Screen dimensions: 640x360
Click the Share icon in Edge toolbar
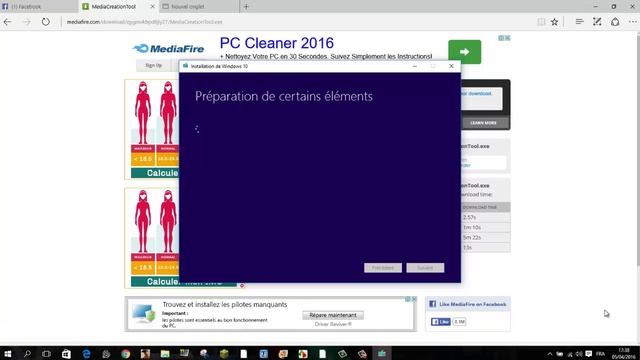pyautogui.click(x=615, y=22)
